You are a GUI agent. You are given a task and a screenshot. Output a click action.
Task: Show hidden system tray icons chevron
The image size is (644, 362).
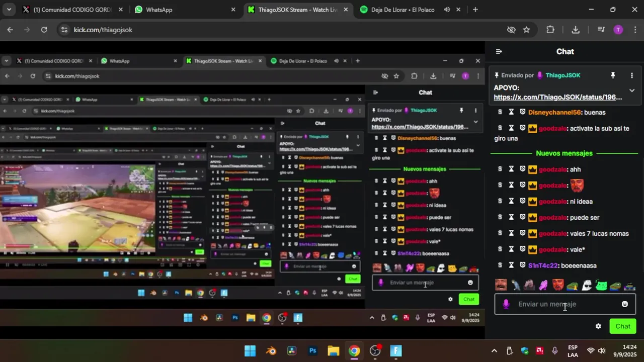pyautogui.click(x=494, y=351)
